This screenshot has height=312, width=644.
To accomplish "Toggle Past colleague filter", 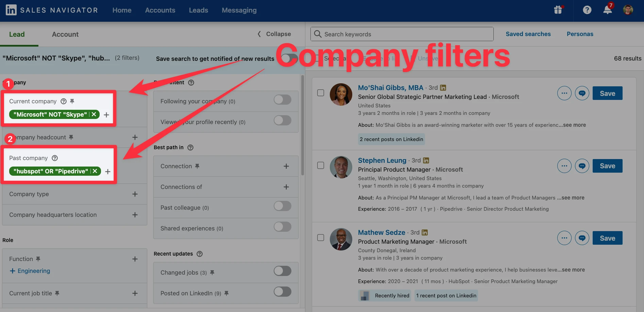I will pos(283,206).
